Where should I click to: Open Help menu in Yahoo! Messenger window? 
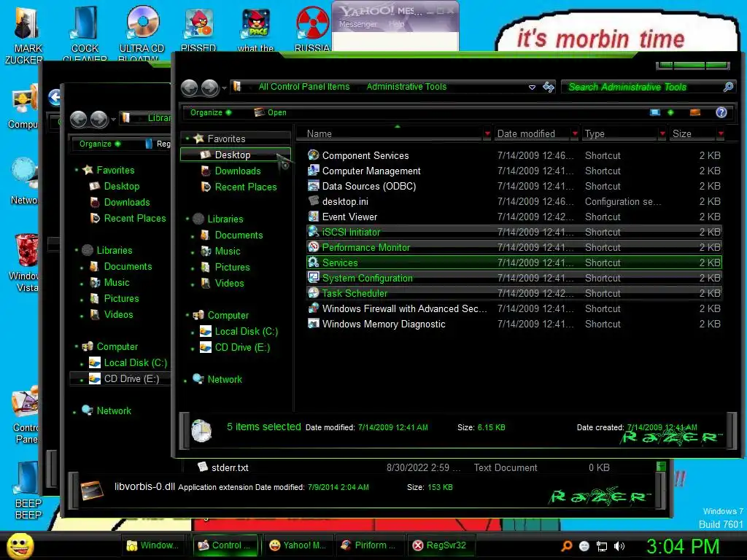tap(396, 24)
